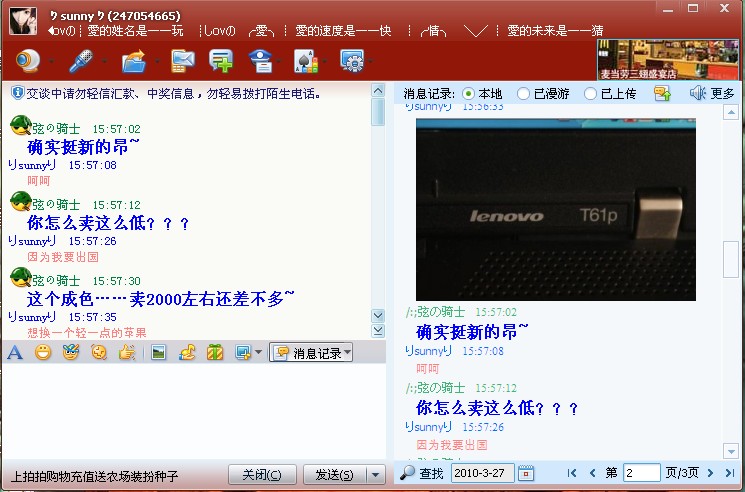Image resolution: width=745 pixels, height=492 pixels.
Task: Click the pale round face icon beside magic emoticon
Action: click(99, 352)
